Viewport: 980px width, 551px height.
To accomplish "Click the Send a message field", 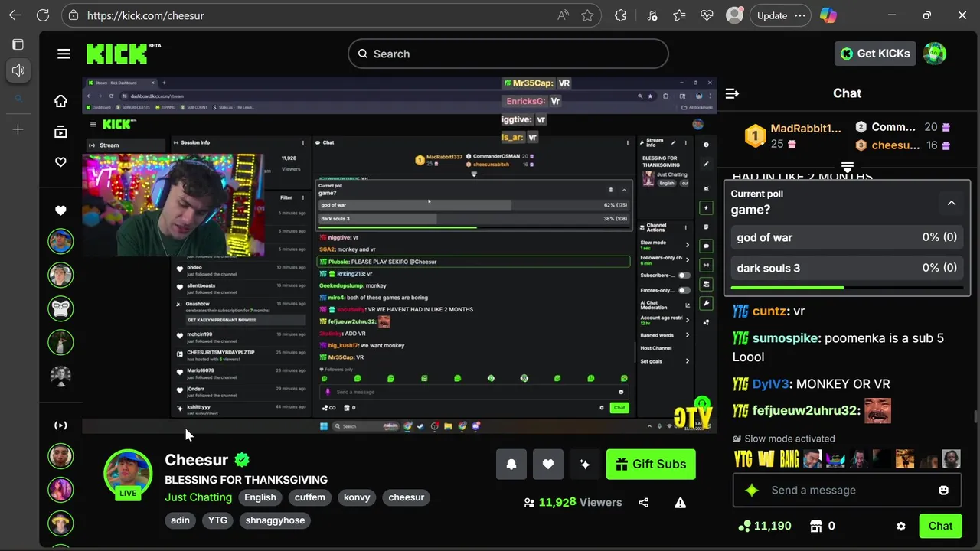I will pos(847,490).
